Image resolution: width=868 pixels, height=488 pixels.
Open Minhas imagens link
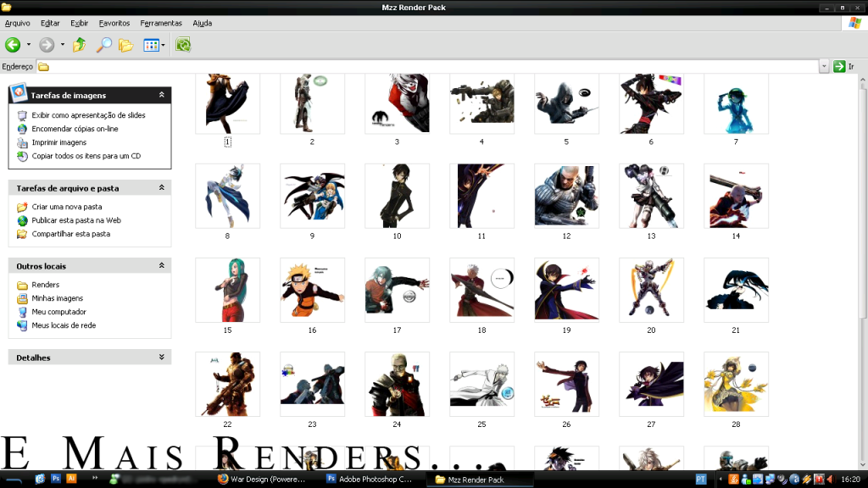click(x=58, y=298)
